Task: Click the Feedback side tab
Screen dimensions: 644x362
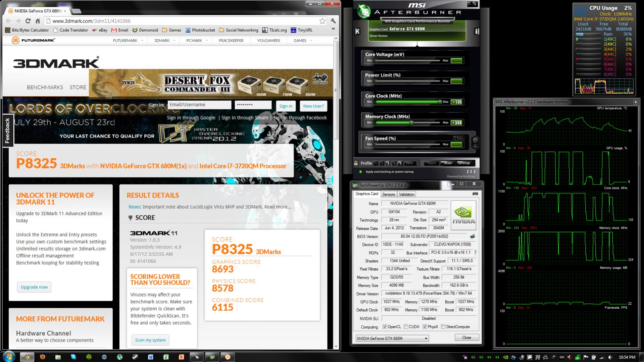Action: [x=7, y=131]
